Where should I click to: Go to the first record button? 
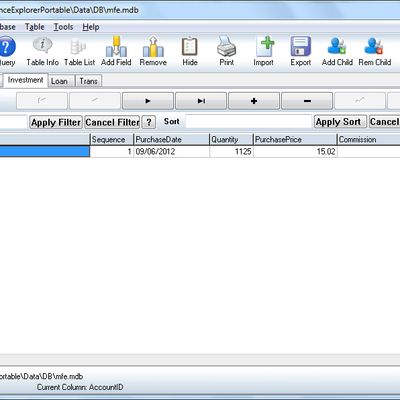[x=42, y=101]
